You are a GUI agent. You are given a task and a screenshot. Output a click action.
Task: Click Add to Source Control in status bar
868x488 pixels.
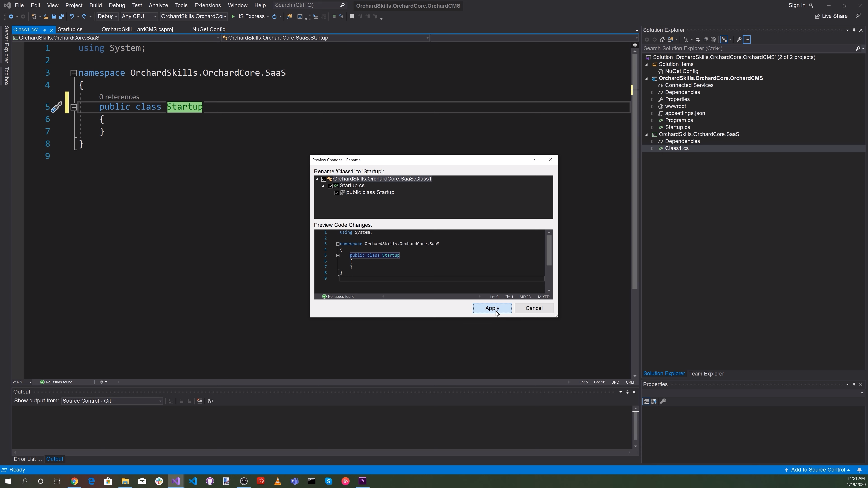[818, 470]
